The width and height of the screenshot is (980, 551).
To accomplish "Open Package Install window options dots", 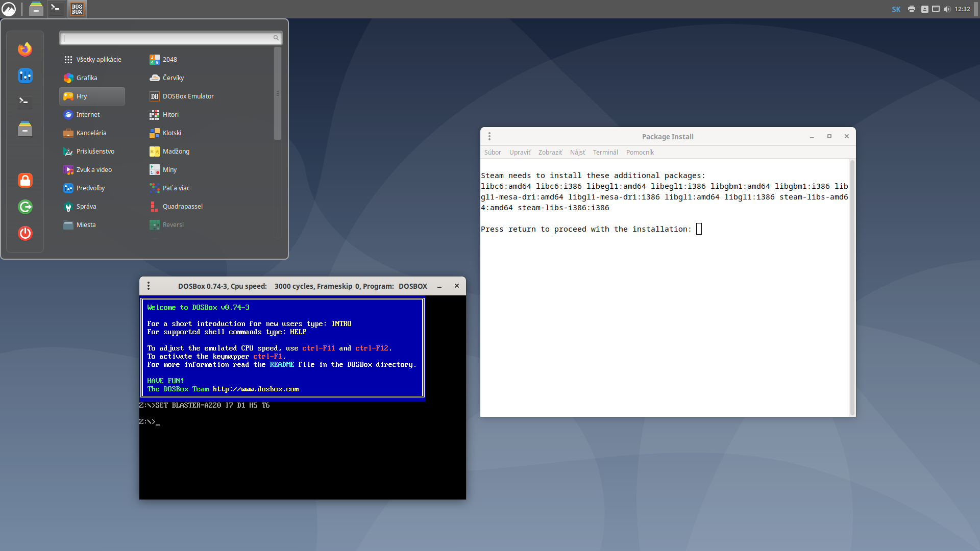I will pyautogui.click(x=489, y=137).
